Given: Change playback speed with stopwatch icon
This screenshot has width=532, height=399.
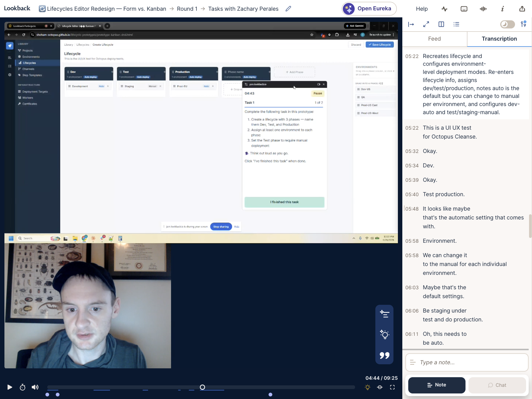Looking at the screenshot, I should [x=23, y=387].
